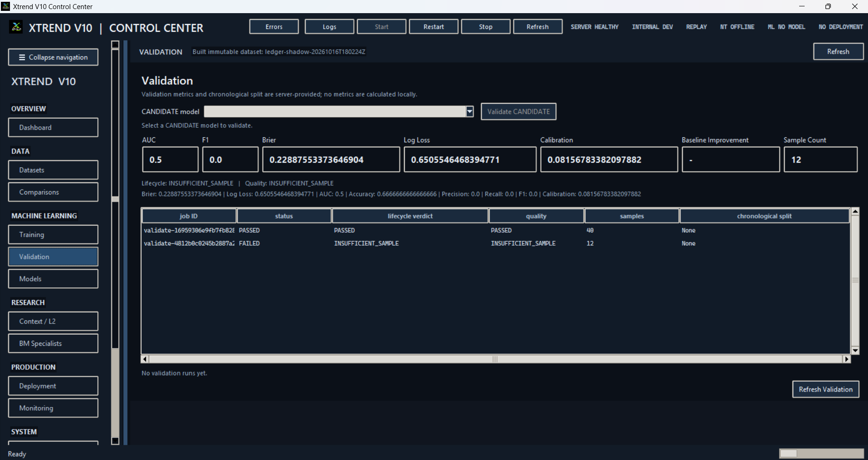The height and width of the screenshot is (460, 868).
Task: Restart the server
Action: tap(433, 27)
